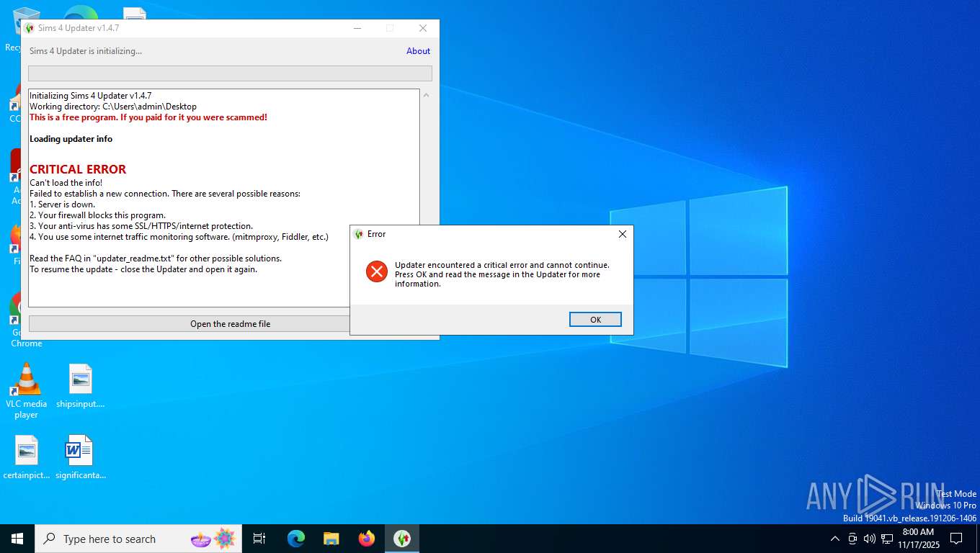Click OK in the Error dialog
Screen dimensions: 980x553
595,320
